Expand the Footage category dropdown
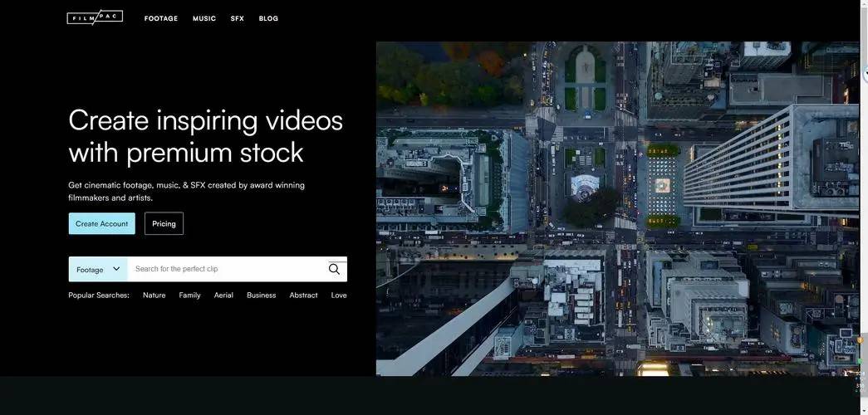The image size is (868, 415). [x=98, y=269]
